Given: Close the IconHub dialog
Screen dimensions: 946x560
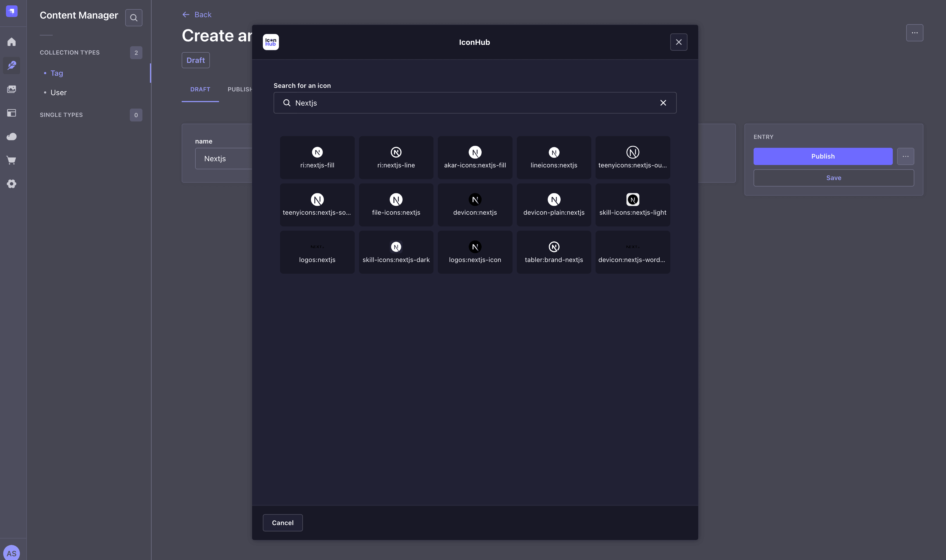Looking at the screenshot, I should (679, 42).
